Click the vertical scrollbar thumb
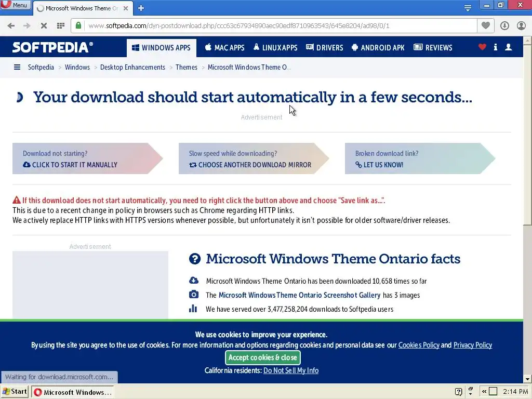Screen dimensions: 532x399 pos(527,135)
